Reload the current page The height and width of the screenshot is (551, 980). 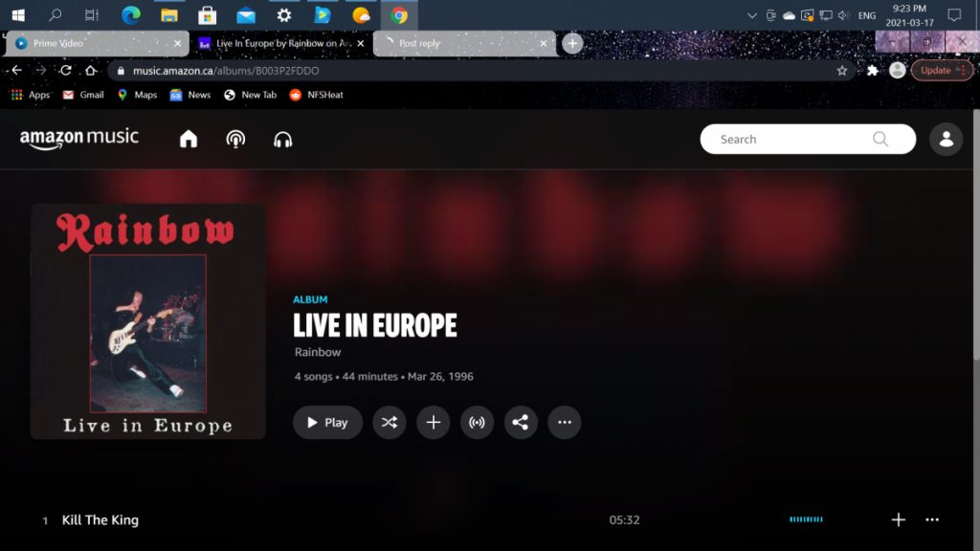pos(66,70)
